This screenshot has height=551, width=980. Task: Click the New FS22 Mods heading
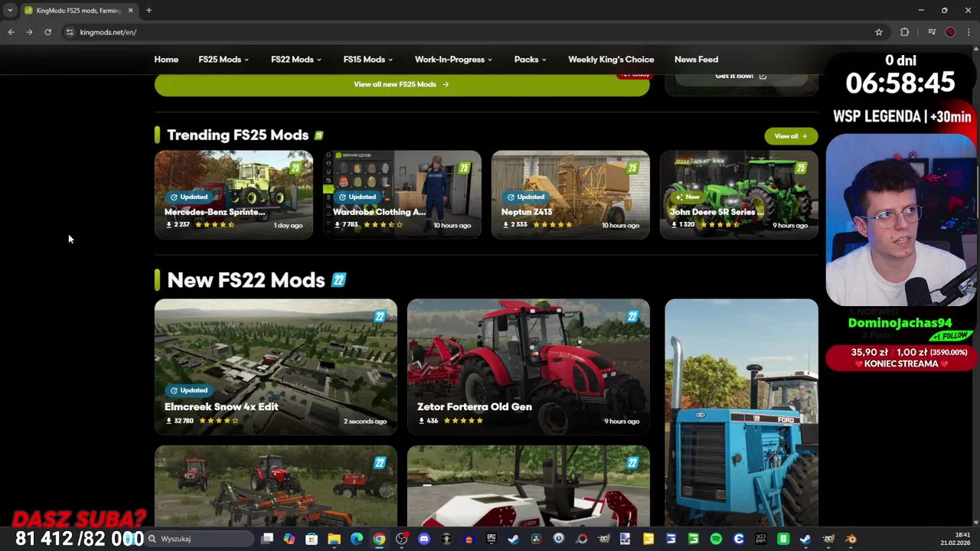[x=246, y=280]
